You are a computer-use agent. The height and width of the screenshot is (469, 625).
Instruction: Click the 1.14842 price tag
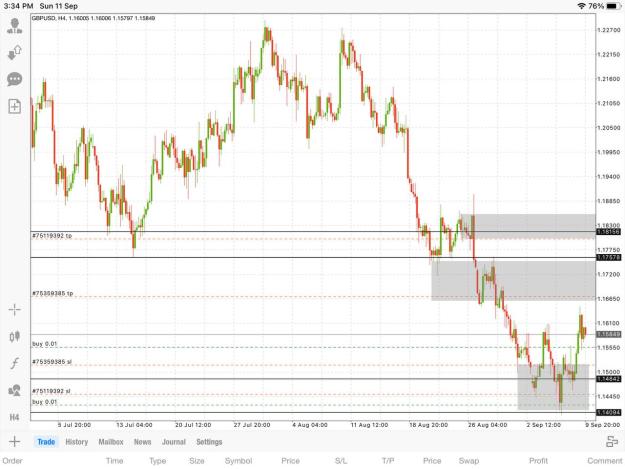pyautogui.click(x=608, y=379)
